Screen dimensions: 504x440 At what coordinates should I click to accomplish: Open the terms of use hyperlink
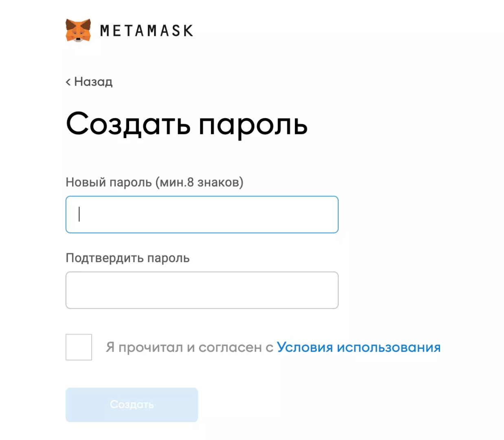[x=359, y=348]
